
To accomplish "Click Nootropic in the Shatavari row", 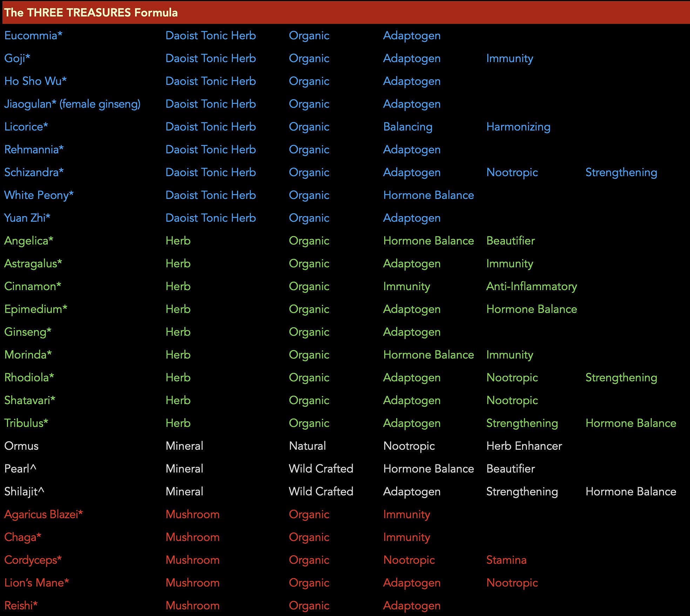I will coord(512,400).
